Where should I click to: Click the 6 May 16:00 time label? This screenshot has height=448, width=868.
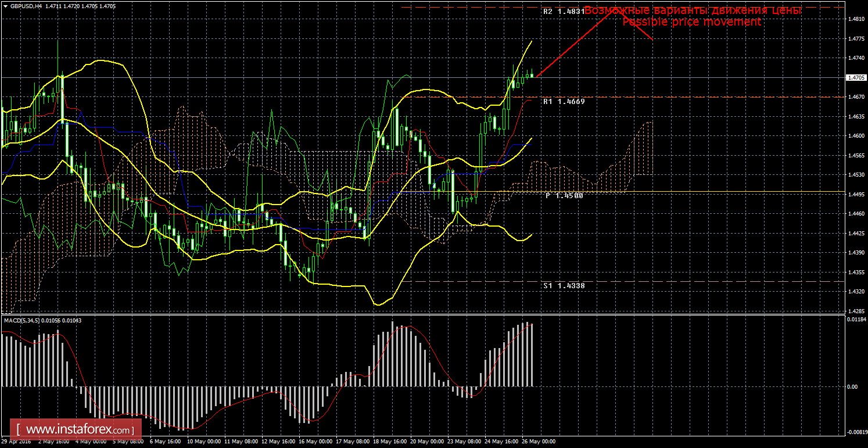[165, 441]
